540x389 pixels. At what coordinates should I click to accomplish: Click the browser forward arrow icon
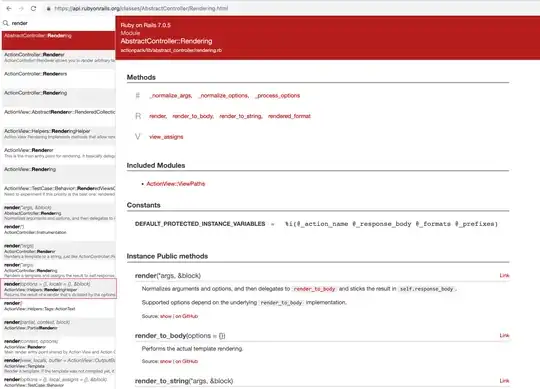(21, 8)
